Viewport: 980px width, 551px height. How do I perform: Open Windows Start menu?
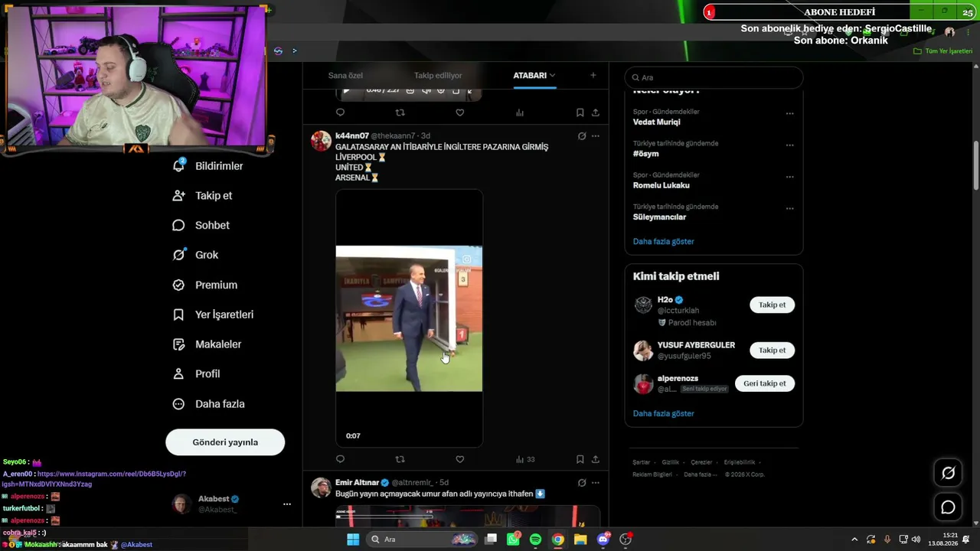(x=353, y=540)
